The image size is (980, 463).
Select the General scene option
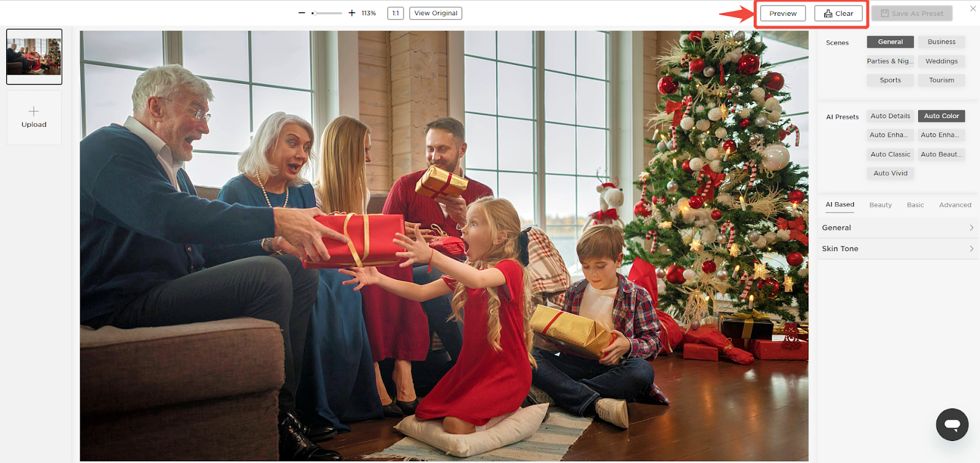tap(891, 42)
